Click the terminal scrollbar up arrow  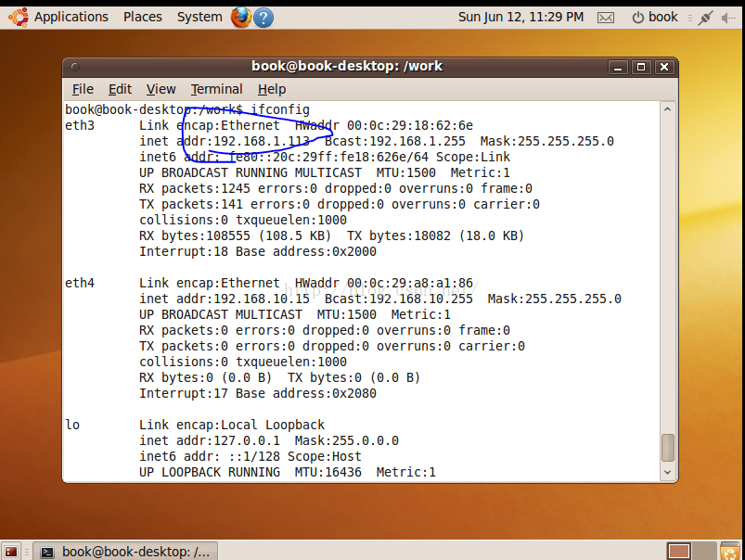(x=667, y=109)
